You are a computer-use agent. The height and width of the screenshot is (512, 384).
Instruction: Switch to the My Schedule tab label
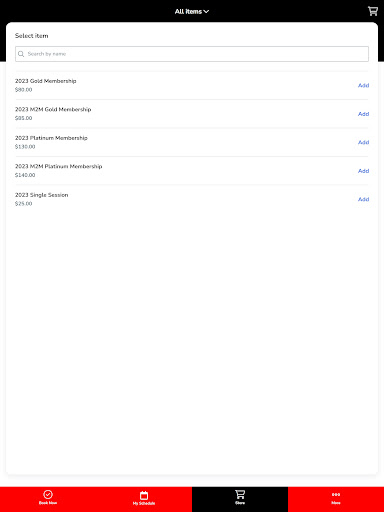tap(144, 503)
